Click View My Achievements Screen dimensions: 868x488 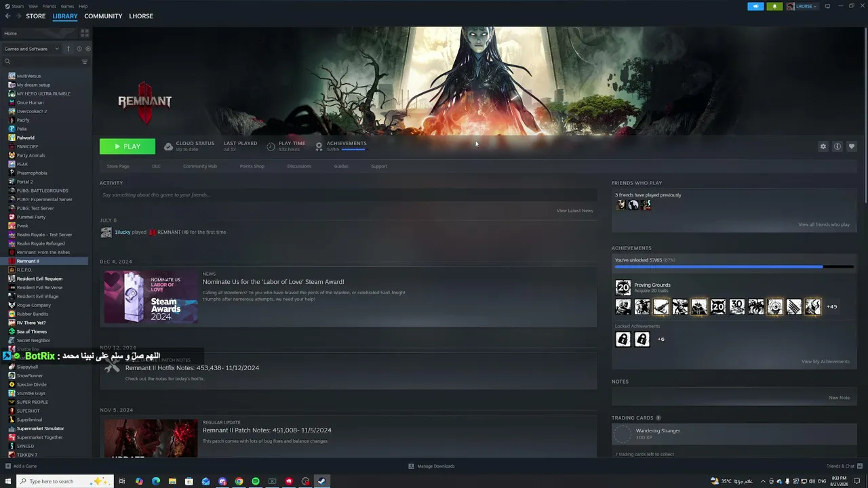825,361
